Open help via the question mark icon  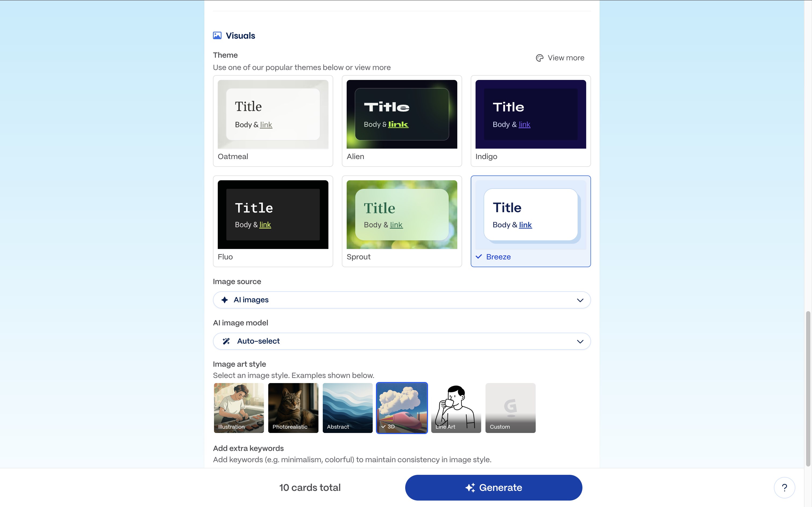click(785, 487)
